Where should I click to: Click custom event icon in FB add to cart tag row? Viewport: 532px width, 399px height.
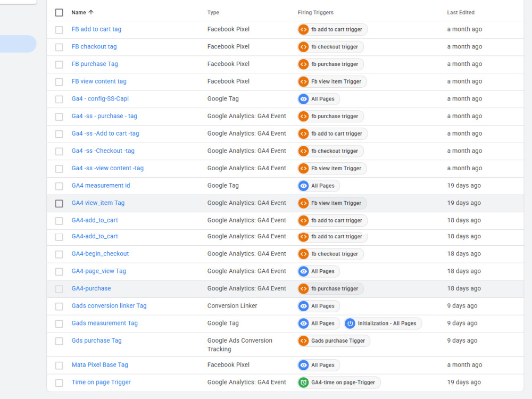coord(303,29)
